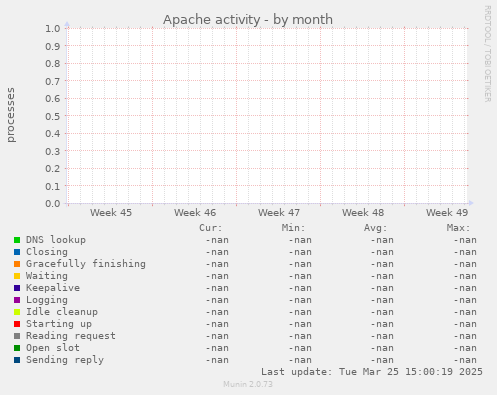Image resolution: width=497 pixels, height=395 pixels.
Task: Click the Open slot dark green swatch
Action: pyautogui.click(x=17, y=348)
